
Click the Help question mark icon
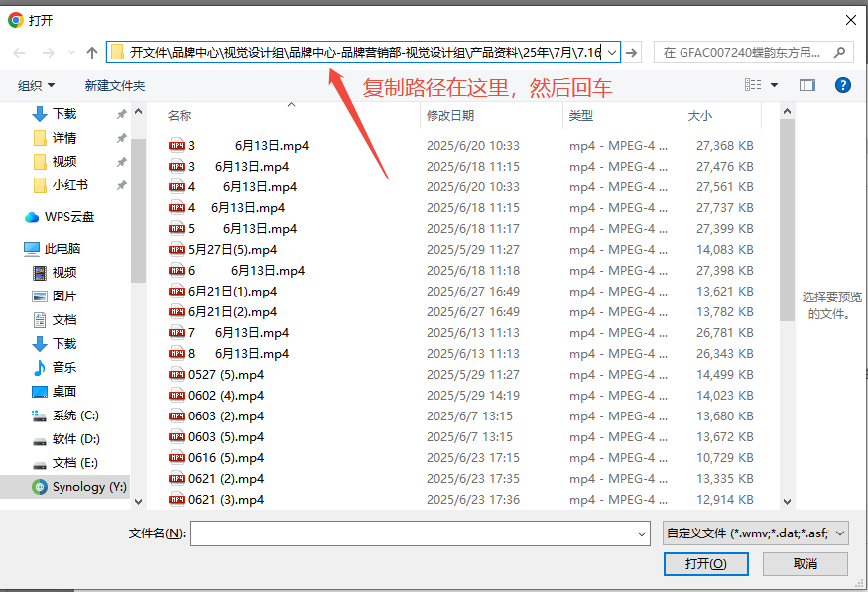(842, 86)
